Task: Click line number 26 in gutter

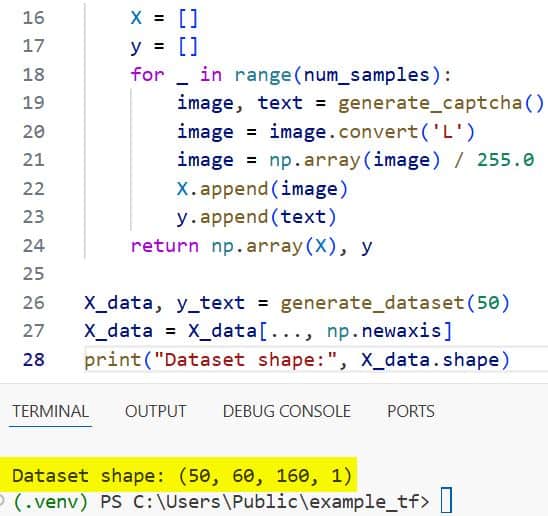Action: 34,303
